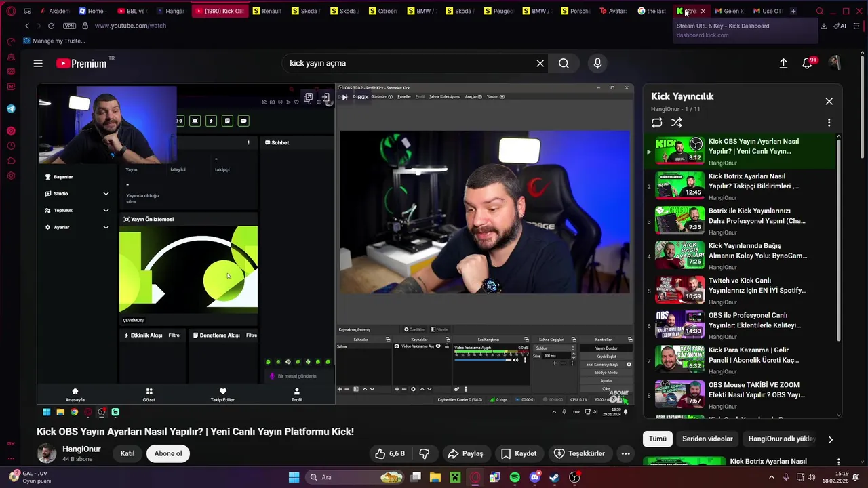Click the magnifier search button
Viewport: 868px width, 488px height.
(x=564, y=63)
